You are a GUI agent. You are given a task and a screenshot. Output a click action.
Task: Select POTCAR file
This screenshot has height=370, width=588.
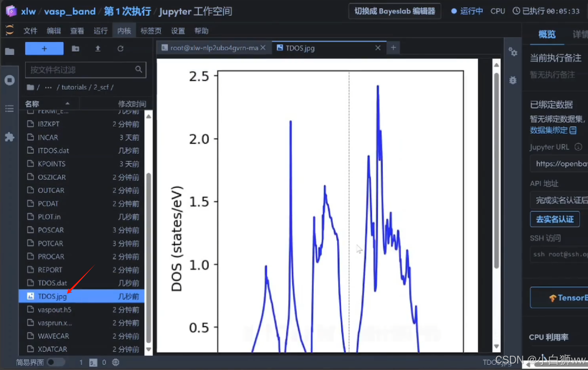pyautogui.click(x=82, y=243)
